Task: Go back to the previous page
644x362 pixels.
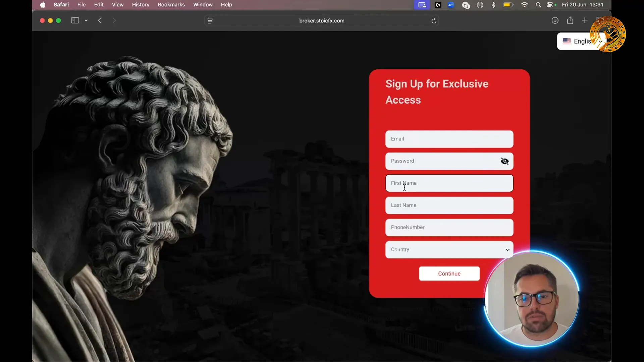Action: (x=100, y=20)
